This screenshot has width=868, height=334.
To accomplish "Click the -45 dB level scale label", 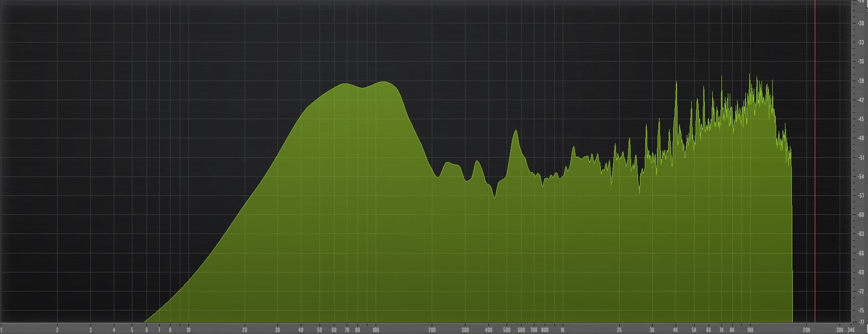I will click(860, 119).
